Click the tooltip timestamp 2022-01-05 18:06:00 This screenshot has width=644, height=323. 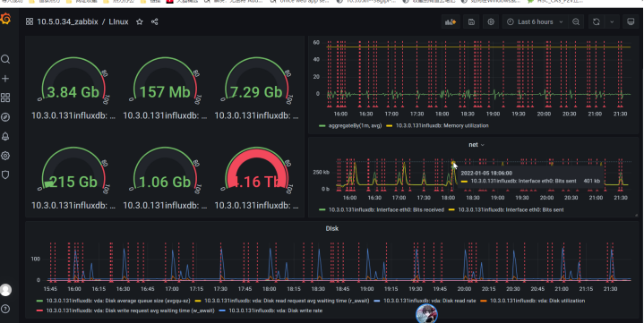pyautogui.click(x=486, y=174)
